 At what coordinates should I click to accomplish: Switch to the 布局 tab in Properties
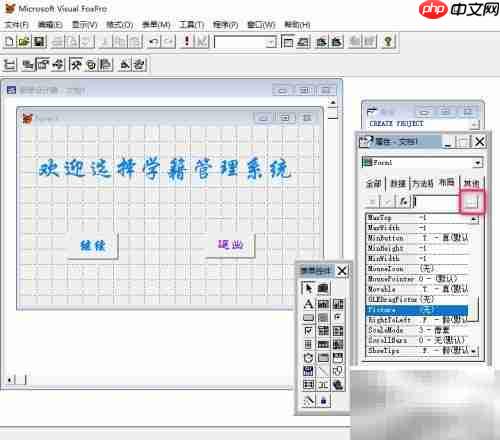447,182
